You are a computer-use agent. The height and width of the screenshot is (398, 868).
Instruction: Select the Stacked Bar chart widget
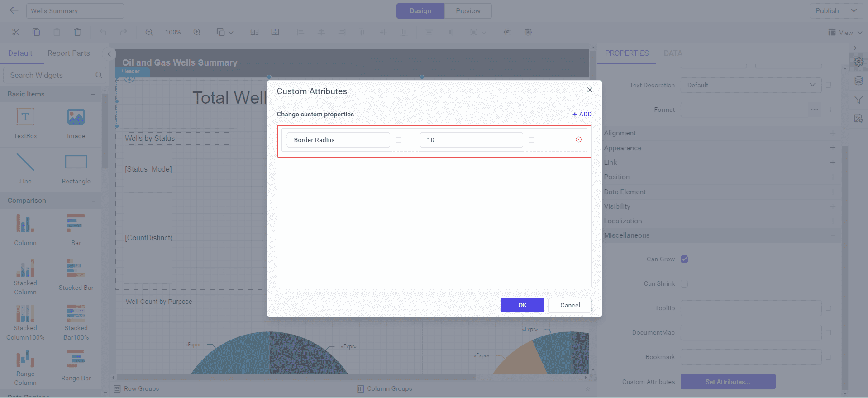(76, 274)
